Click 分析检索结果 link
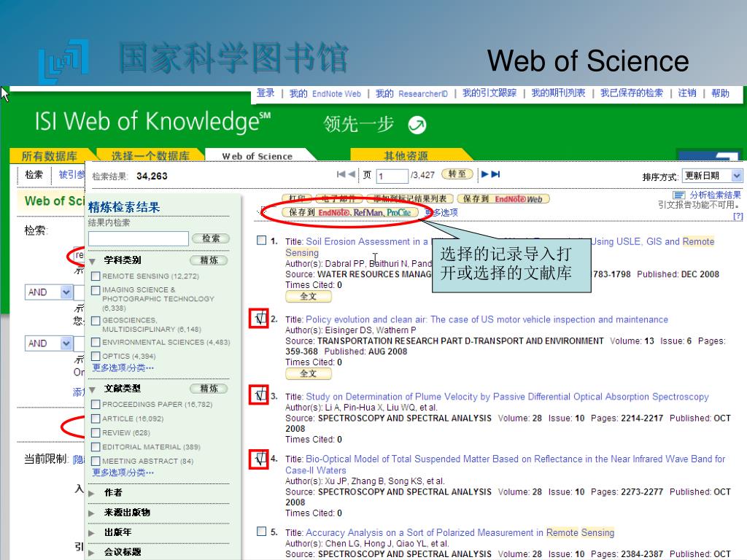The width and height of the screenshot is (747, 560). pyautogui.click(x=716, y=195)
